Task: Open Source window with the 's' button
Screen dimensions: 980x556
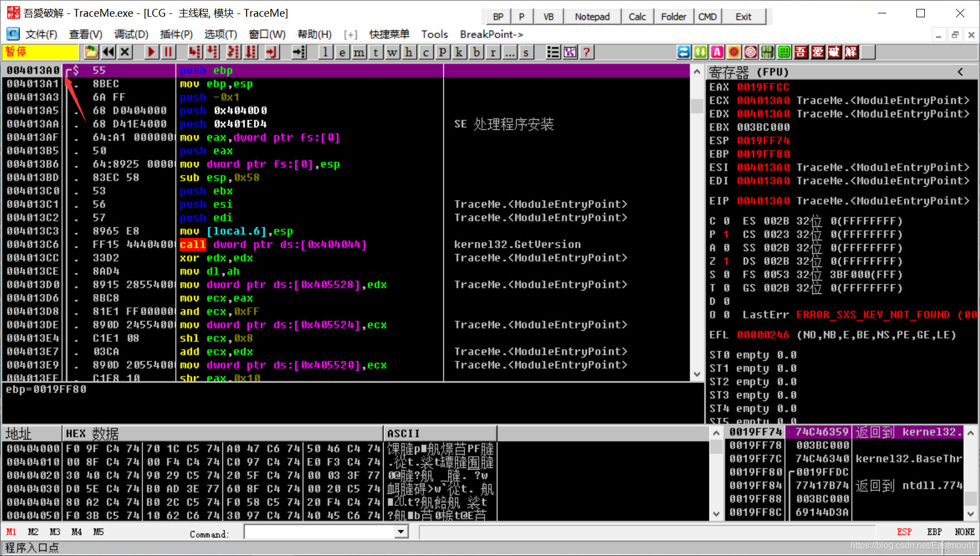Action: pyautogui.click(x=527, y=52)
